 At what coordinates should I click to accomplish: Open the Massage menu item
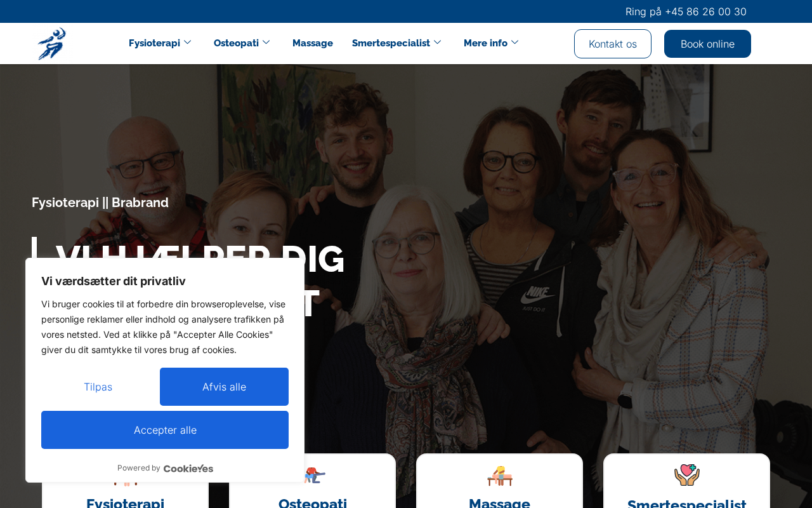tap(313, 43)
